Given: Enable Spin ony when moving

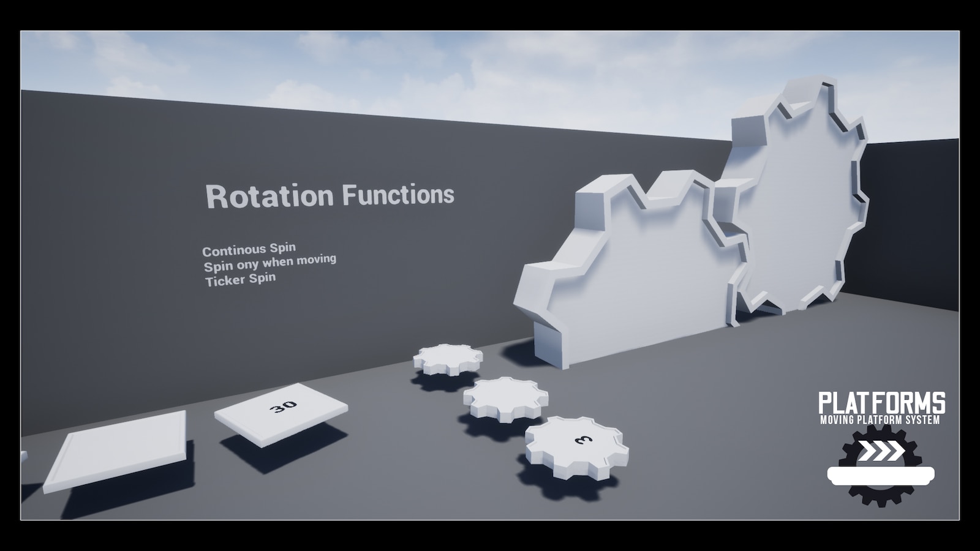Looking at the screenshot, I should point(269,262).
